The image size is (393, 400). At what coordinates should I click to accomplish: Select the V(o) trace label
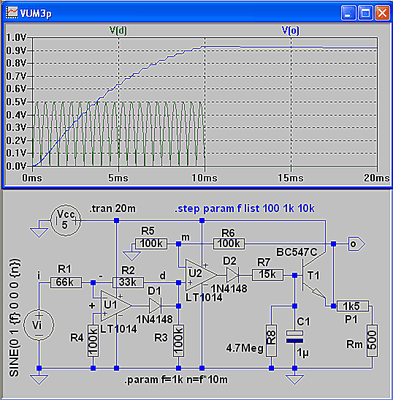[x=291, y=31]
